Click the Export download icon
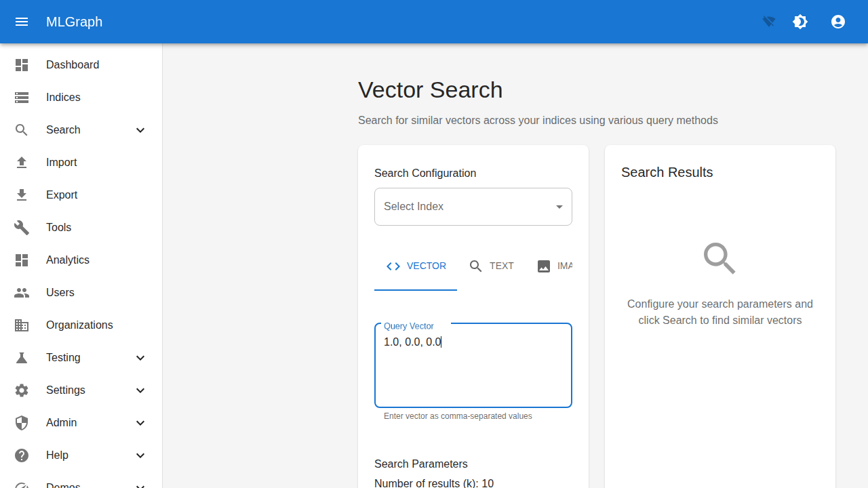 point(22,195)
